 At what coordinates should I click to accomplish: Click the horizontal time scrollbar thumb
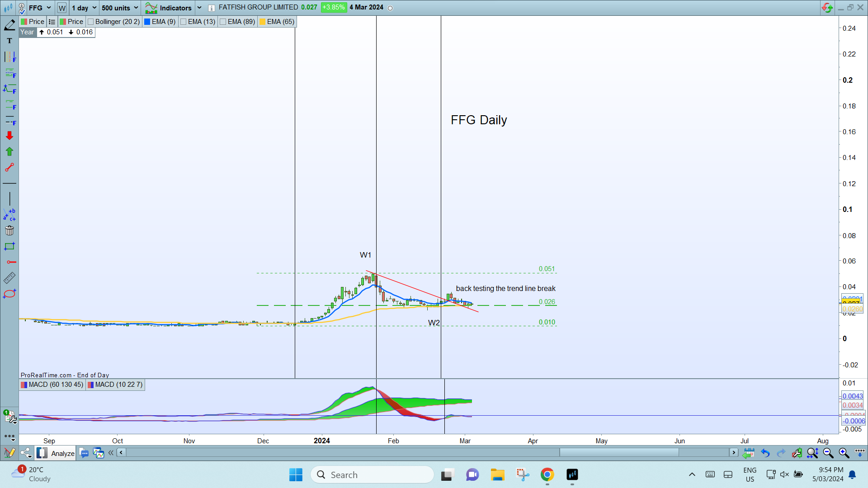(x=619, y=452)
